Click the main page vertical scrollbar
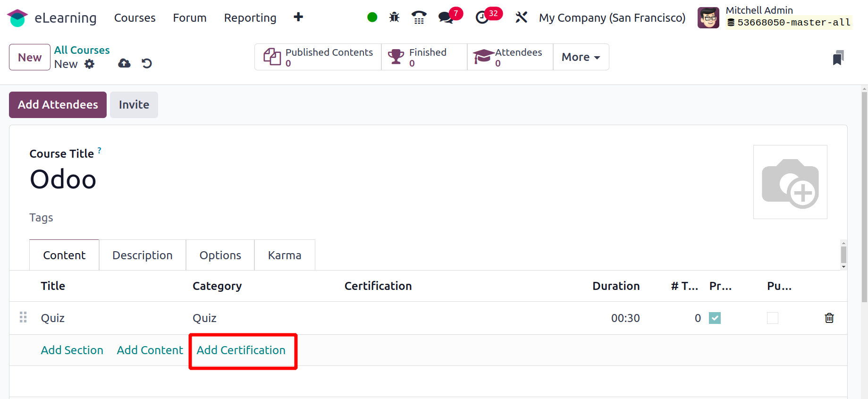 click(864, 197)
